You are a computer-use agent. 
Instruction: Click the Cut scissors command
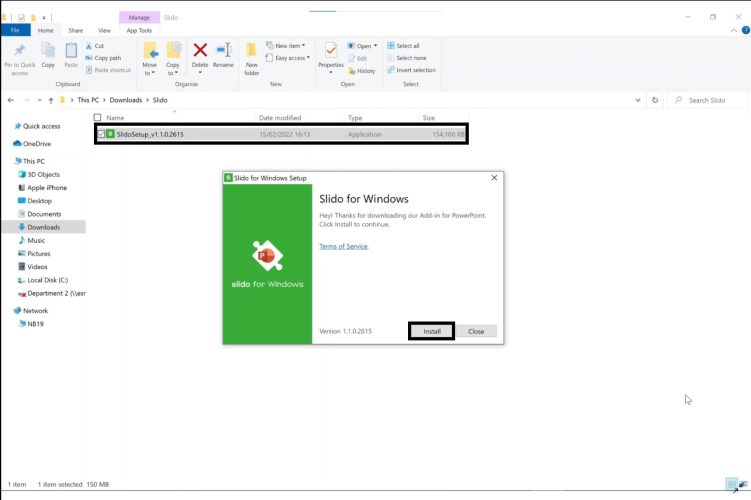[94, 46]
